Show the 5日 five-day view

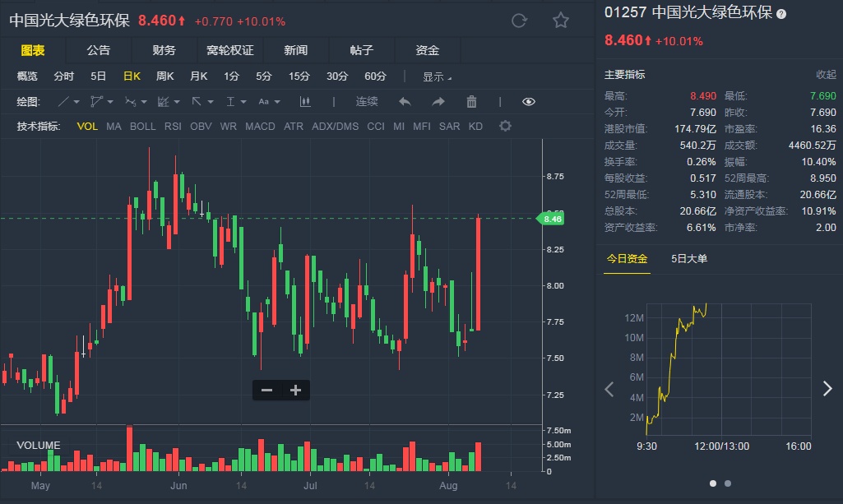point(98,76)
